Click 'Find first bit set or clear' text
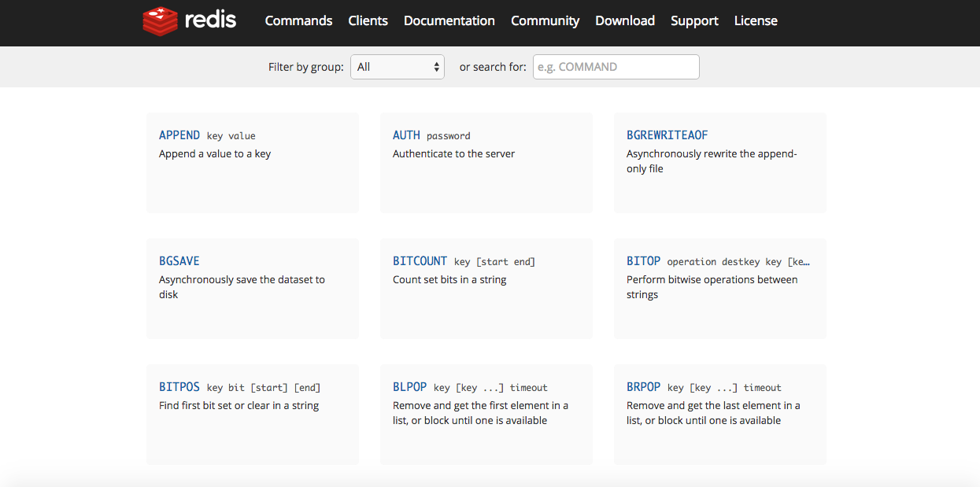 coord(239,406)
